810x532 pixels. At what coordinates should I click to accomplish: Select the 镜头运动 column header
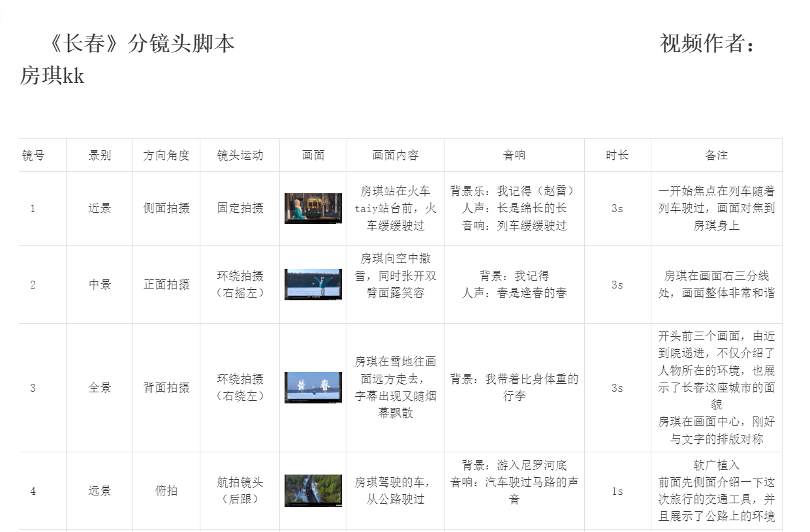click(240, 155)
